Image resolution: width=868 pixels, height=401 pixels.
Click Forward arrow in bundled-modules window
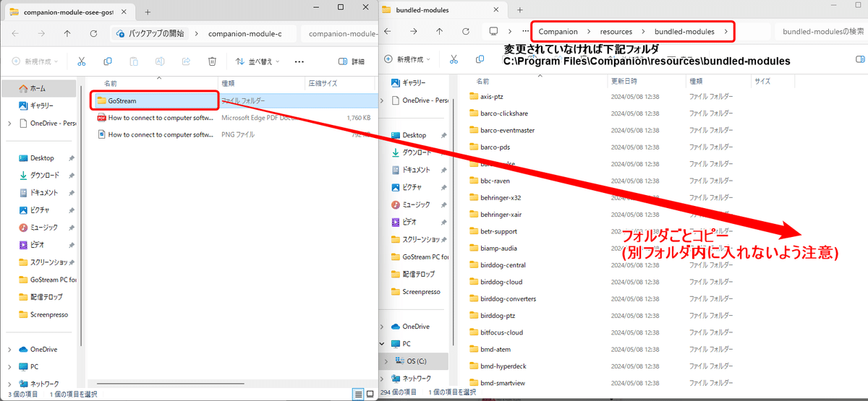point(413,31)
